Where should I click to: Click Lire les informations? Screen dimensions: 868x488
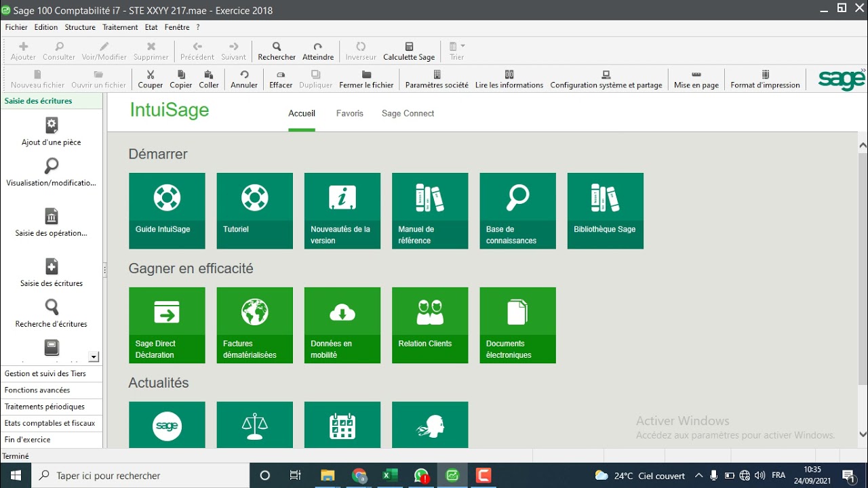coord(509,79)
